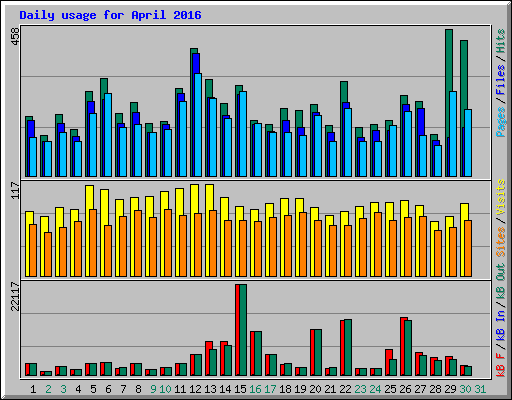Click the 458 hits axis label

[15, 36]
